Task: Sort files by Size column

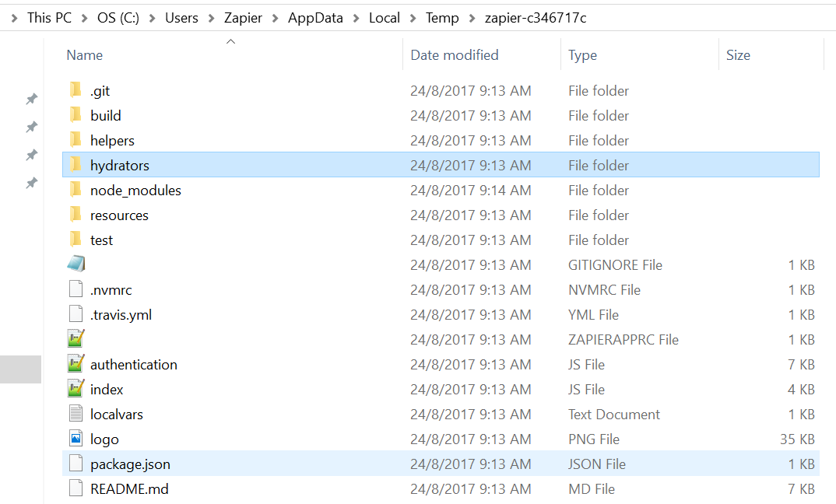Action: 738,55
